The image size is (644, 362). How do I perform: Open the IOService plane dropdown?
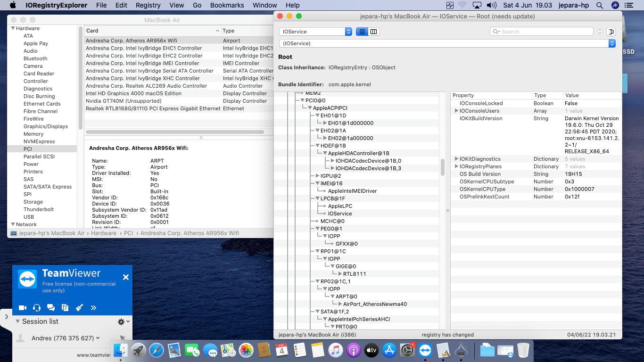pos(315,32)
